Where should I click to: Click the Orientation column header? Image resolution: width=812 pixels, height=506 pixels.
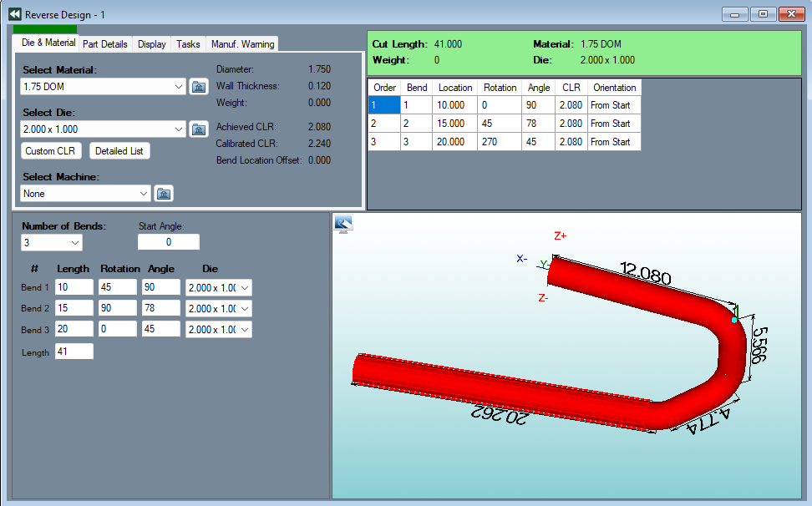tap(614, 88)
